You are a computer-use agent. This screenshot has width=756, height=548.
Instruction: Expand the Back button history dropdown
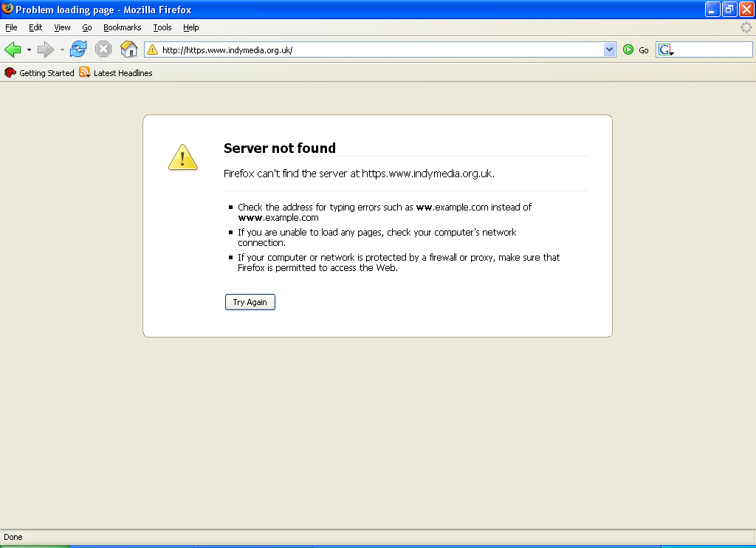click(29, 49)
